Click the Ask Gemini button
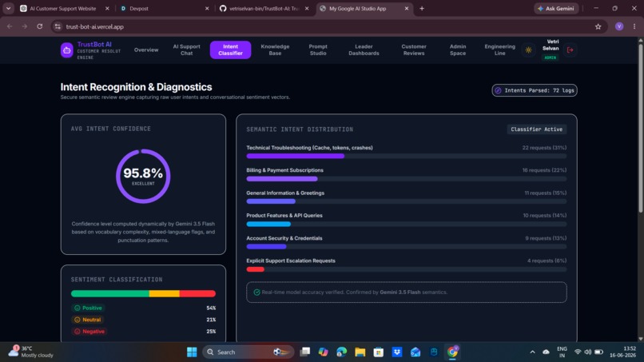644x362 pixels. click(x=556, y=8)
